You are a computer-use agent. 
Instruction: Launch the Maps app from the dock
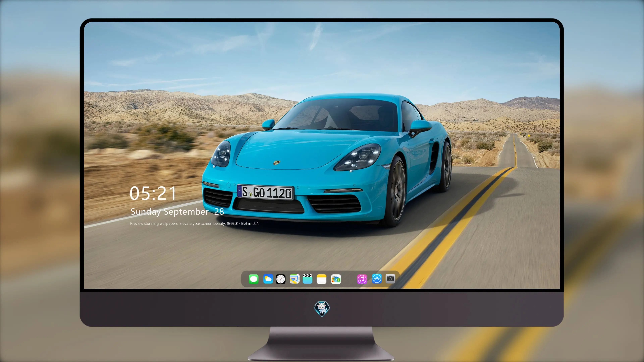coord(294,279)
